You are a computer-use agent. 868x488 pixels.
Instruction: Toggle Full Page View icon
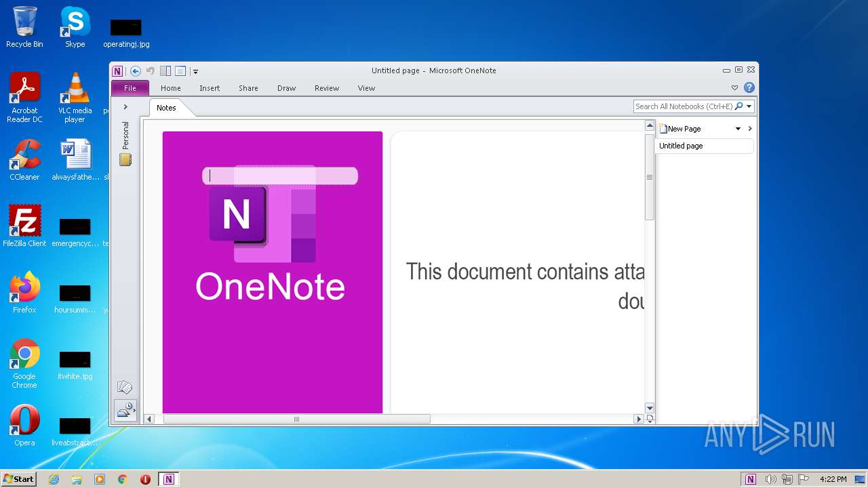tap(180, 70)
